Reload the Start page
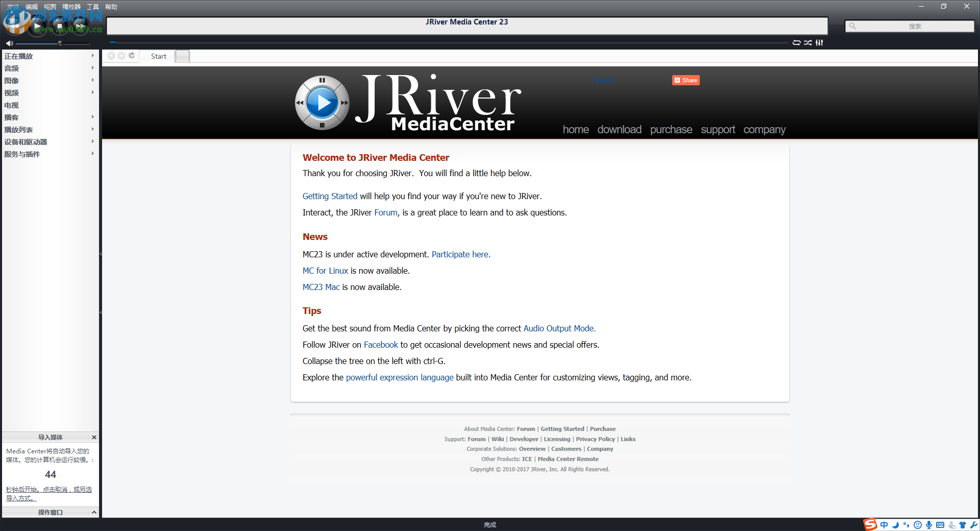 pos(132,56)
